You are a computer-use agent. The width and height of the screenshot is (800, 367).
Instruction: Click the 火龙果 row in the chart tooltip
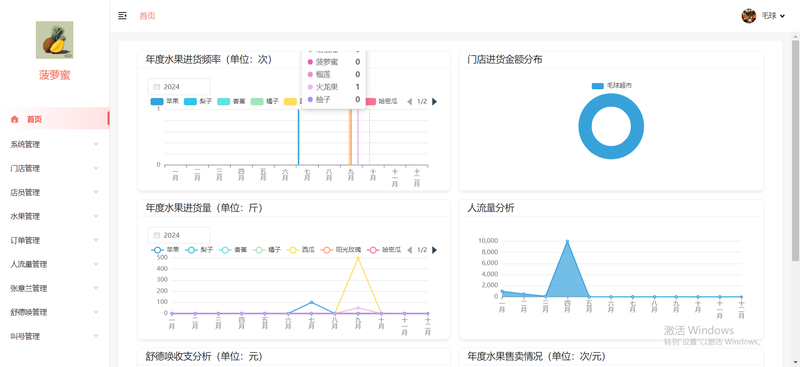[334, 87]
